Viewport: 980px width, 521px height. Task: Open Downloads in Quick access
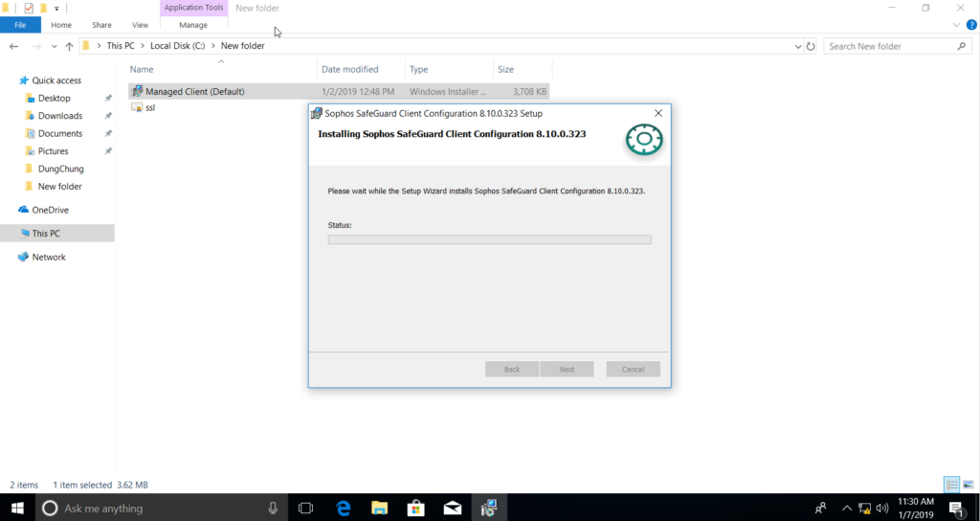coord(60,116)
